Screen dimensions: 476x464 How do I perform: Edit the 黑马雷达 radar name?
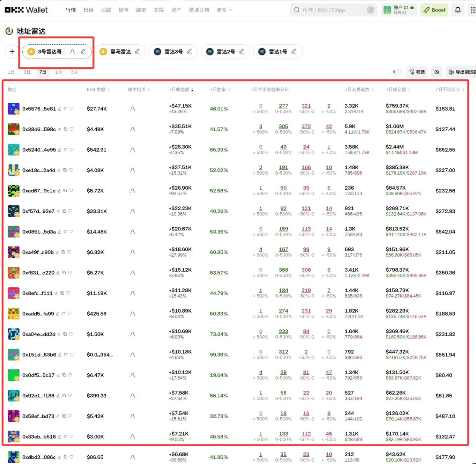pyautogui.click(x=137, y=52)
